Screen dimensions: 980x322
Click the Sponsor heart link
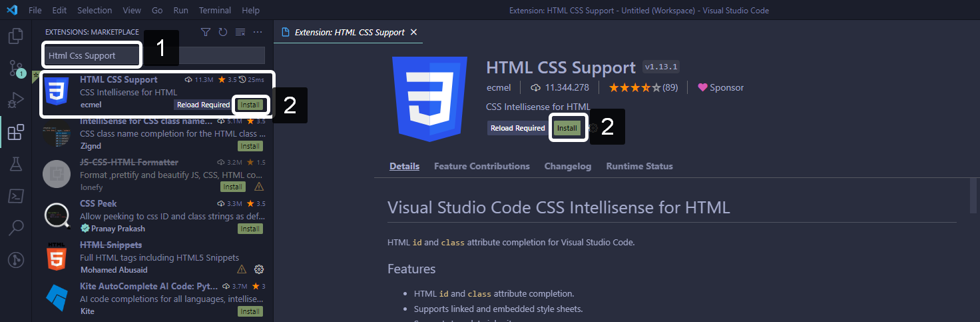click(x=721, y=87)
